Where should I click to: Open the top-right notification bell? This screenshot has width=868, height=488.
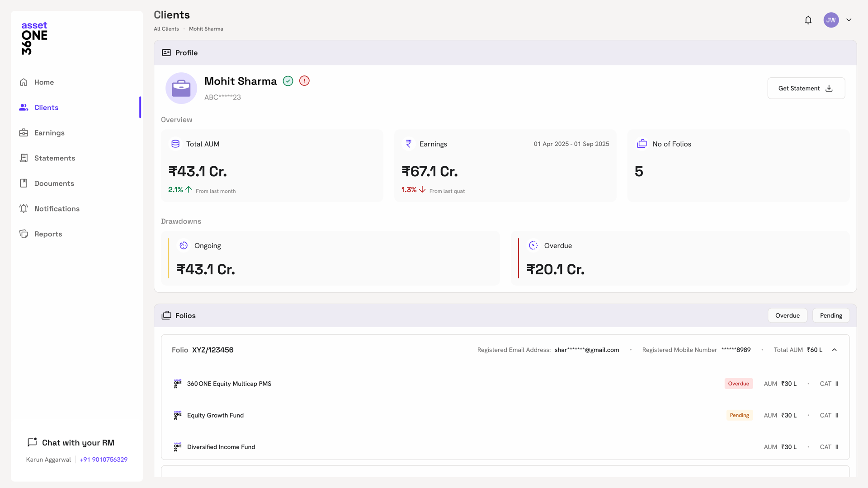[x=808, y=20]
